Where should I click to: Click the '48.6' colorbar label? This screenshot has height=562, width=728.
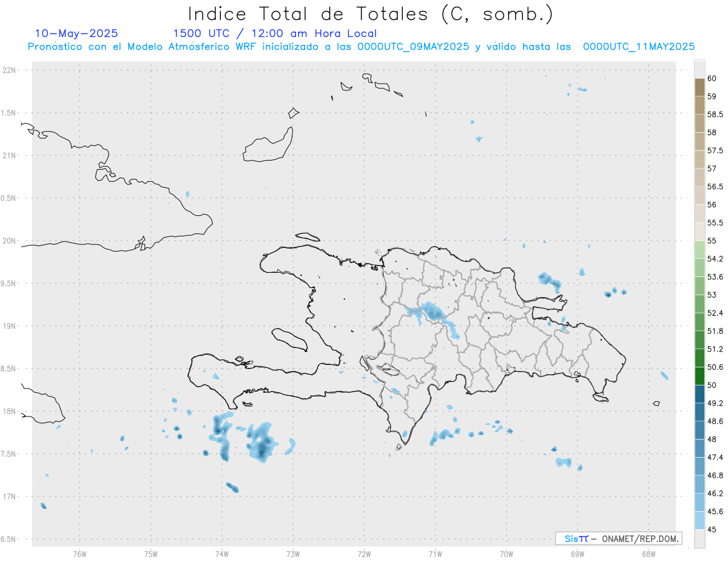pyautogui.click(x=715, y=421)
